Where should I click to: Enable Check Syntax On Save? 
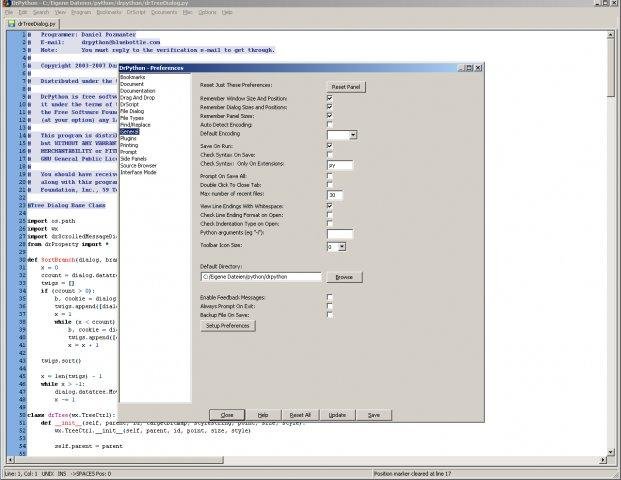(x=330, y=154)
